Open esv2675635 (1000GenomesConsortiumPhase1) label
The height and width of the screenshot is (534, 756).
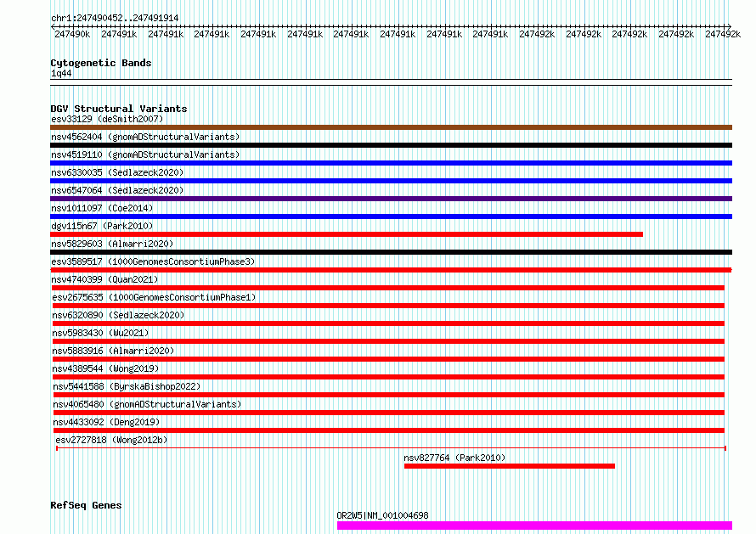[x=154, y=297]
